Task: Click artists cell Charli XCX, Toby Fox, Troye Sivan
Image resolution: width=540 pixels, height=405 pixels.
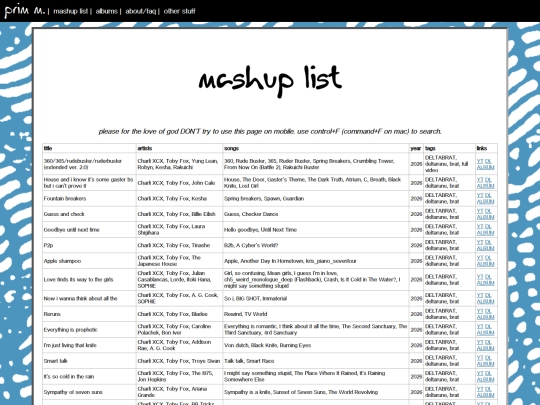Action: pyautogui.click(x=179, y=361)
